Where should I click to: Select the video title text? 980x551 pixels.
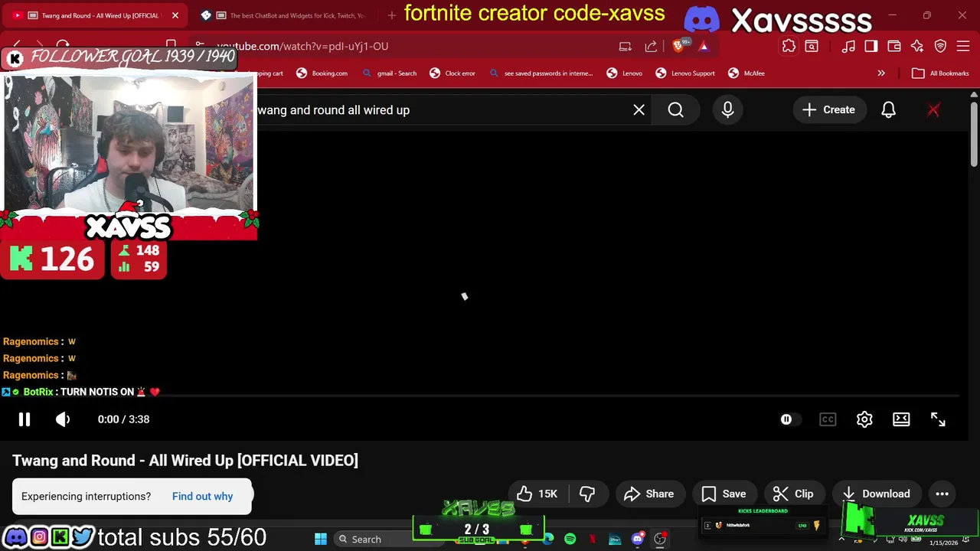185,460
